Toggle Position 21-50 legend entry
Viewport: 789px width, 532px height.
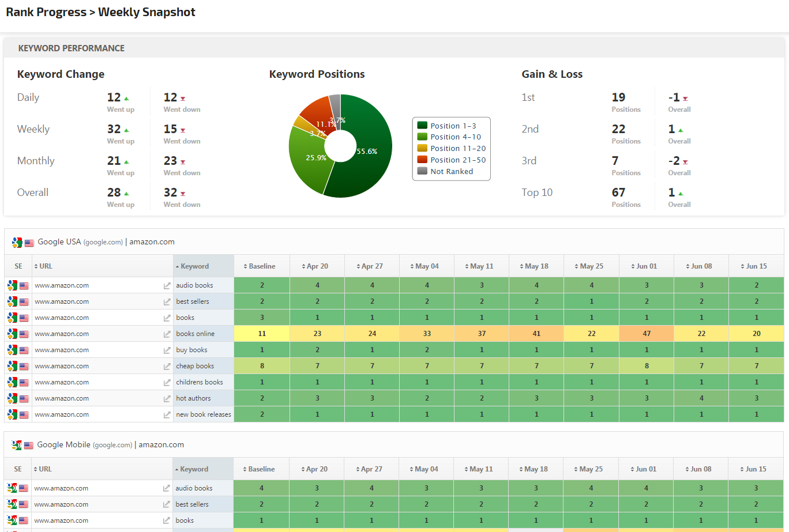tap(451, 160)
